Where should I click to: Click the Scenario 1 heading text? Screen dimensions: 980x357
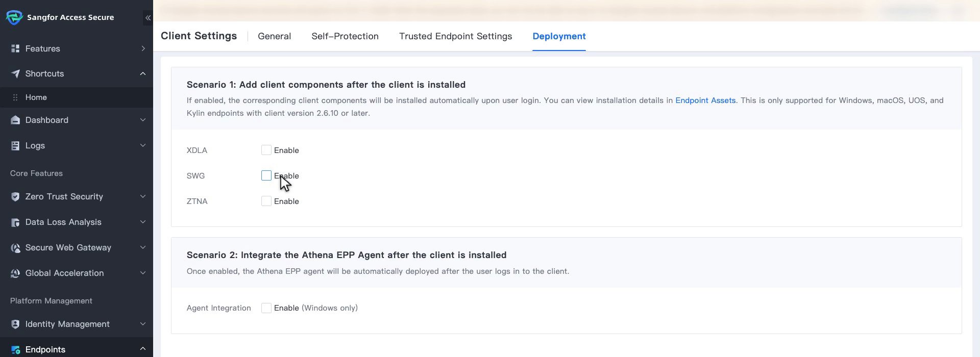[x=326, y=85]
